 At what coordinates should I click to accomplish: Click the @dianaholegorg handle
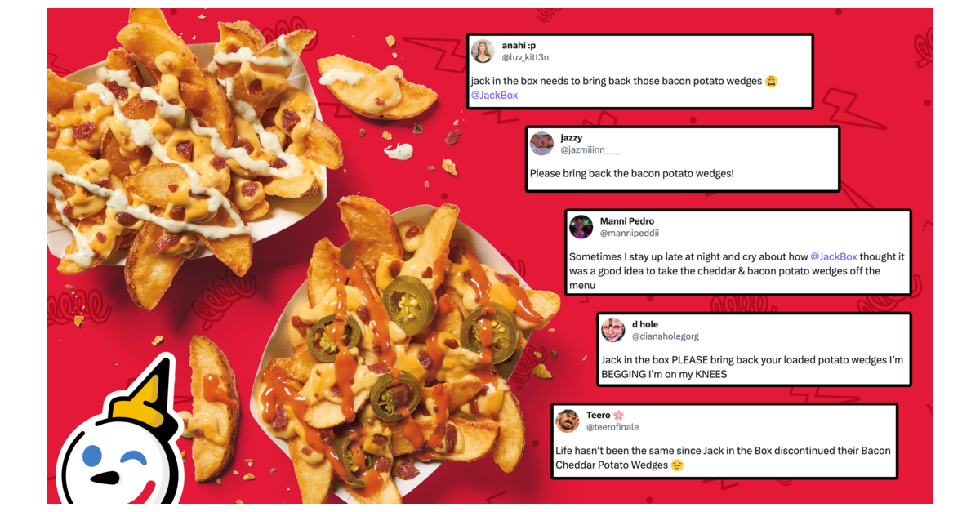pos(666,336)
